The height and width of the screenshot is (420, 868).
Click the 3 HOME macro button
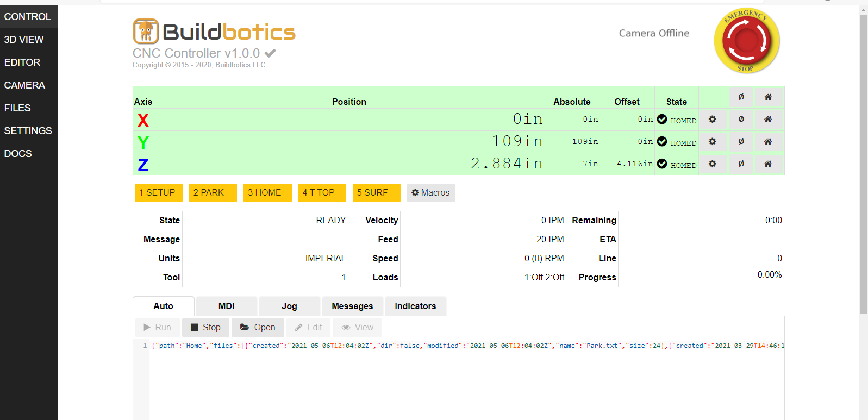(x=267, y=193)
